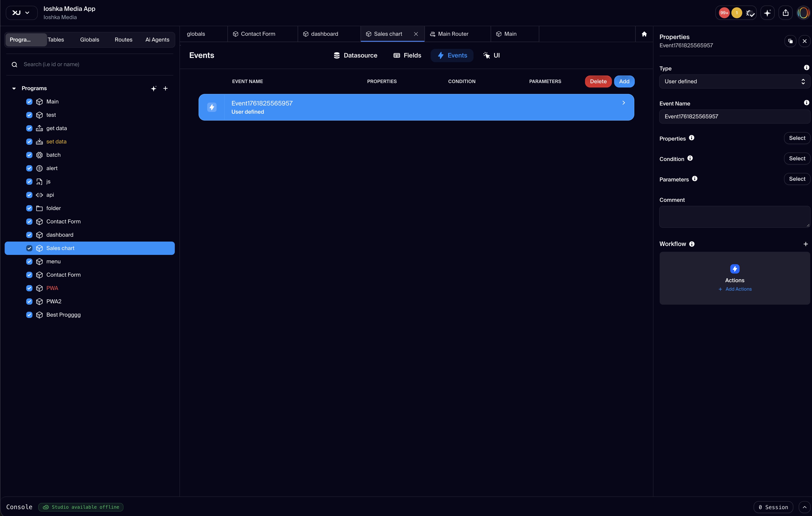Add a workflow with the plus icon

coord(806,244)
